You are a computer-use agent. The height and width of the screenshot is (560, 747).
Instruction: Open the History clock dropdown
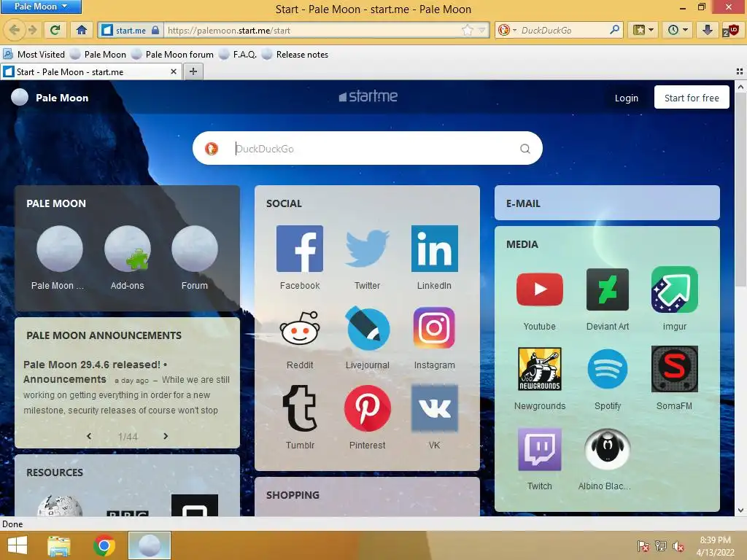678,30
